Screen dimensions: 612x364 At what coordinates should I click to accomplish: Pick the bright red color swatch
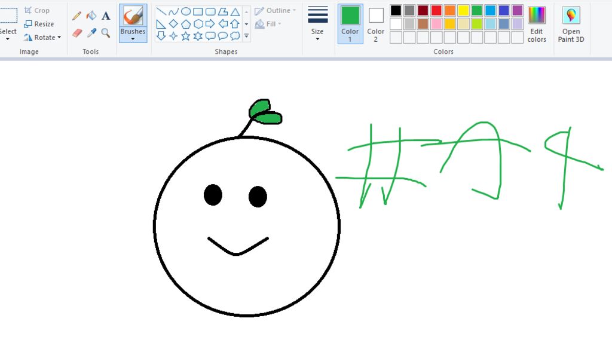pos(436,10)
